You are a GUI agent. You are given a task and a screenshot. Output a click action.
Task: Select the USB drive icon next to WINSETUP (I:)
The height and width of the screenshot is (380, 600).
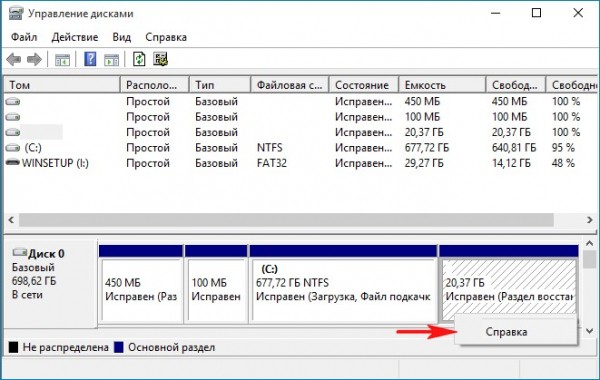pyautogui.click(x=13, y=163)
